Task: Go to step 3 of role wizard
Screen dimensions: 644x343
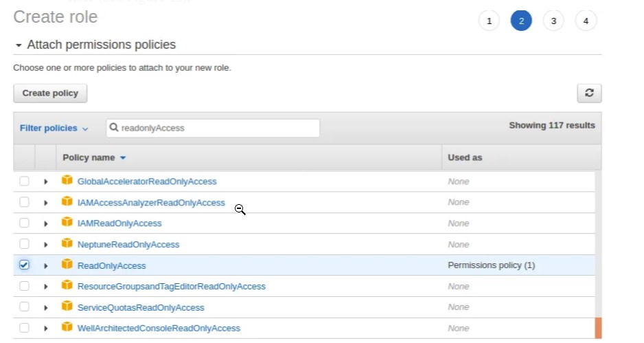Action: [553, 21]
